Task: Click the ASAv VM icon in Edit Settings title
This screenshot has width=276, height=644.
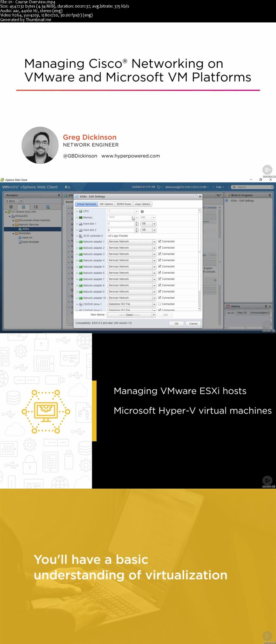Action: tap(77, 197)
